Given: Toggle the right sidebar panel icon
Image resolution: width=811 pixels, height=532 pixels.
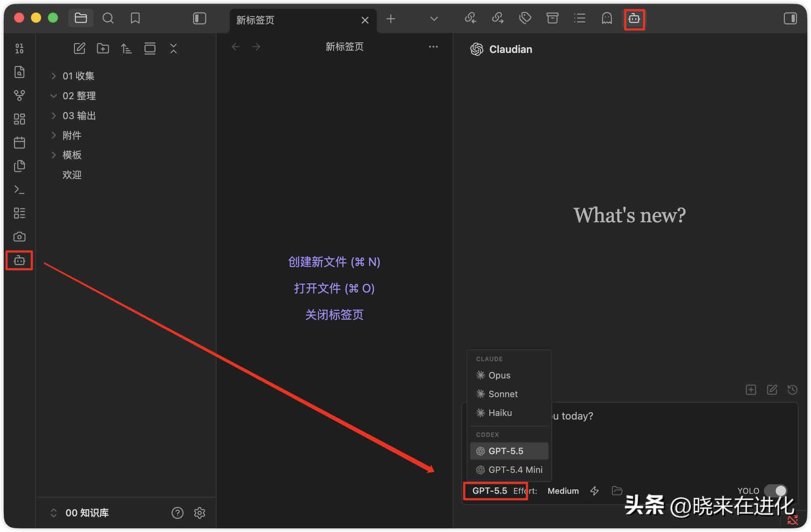Looking at the screenshot, I should click(790, 18).
